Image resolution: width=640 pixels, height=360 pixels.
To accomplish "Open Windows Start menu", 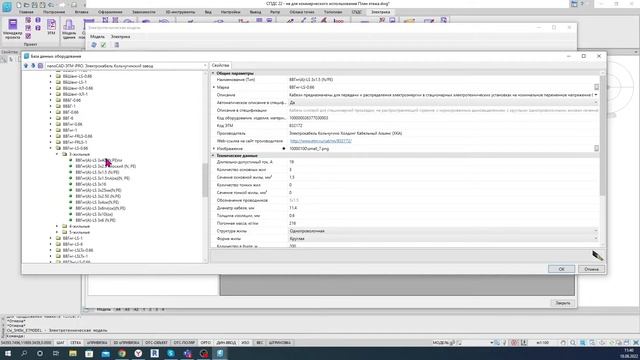I will point(7,353).
